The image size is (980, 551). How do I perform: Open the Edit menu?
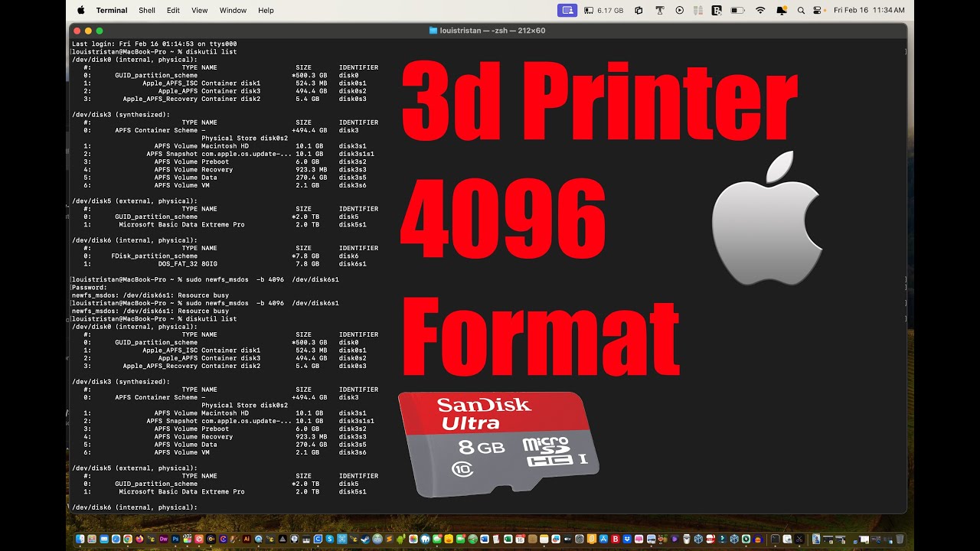[173, 10]
